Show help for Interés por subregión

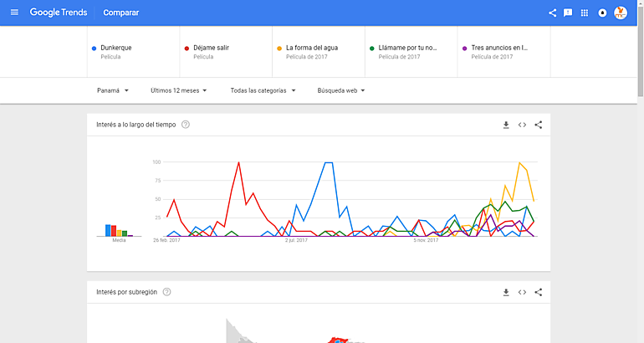tap(166, 292)
